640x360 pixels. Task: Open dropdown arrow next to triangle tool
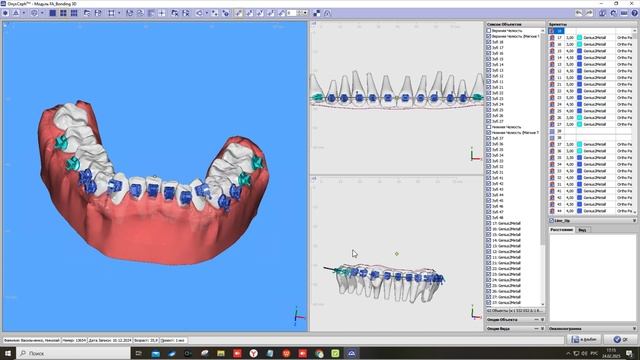24,13
